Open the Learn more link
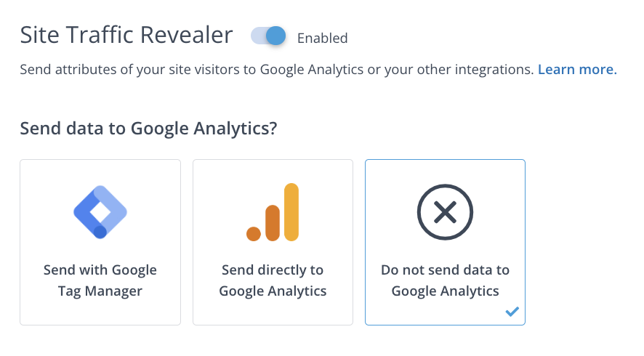The image size is (644, 356). (x=577, y=70)
